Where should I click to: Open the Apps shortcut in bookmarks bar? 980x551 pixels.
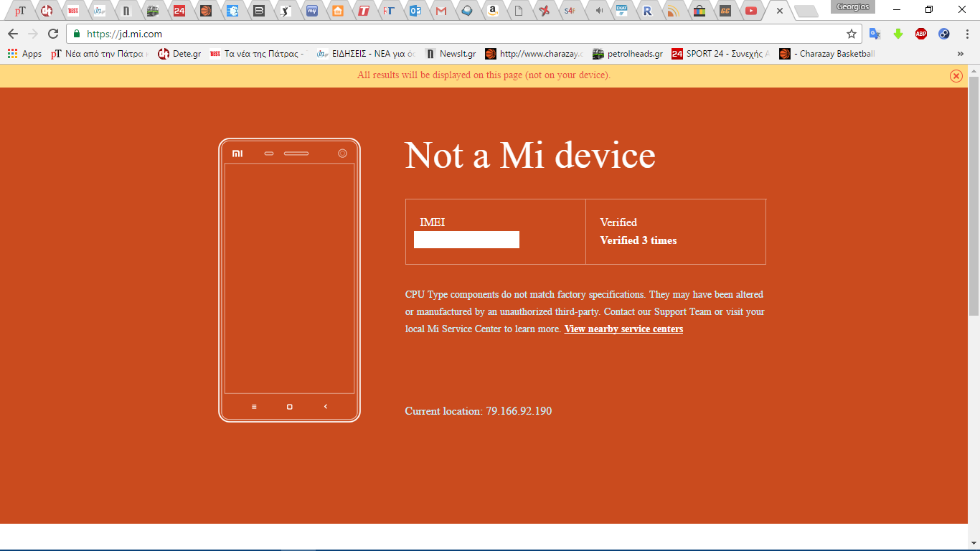tap(25, 54)
